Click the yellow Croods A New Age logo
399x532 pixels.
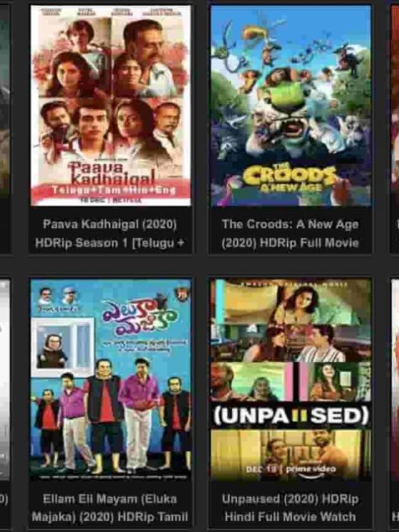[x=290, y=179]
